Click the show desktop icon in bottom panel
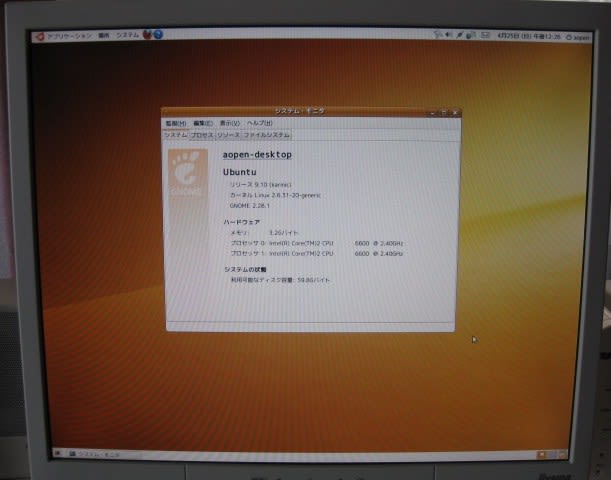 [x=56, y=454]
